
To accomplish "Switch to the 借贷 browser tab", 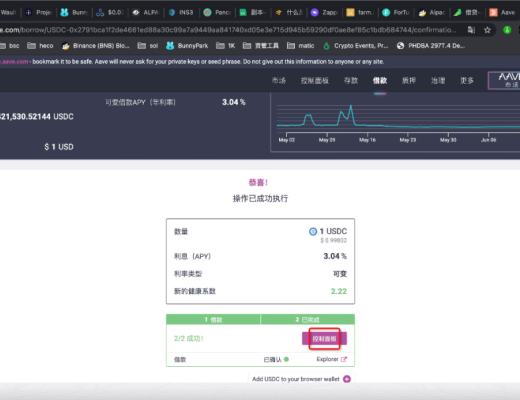I will [467, 12].
